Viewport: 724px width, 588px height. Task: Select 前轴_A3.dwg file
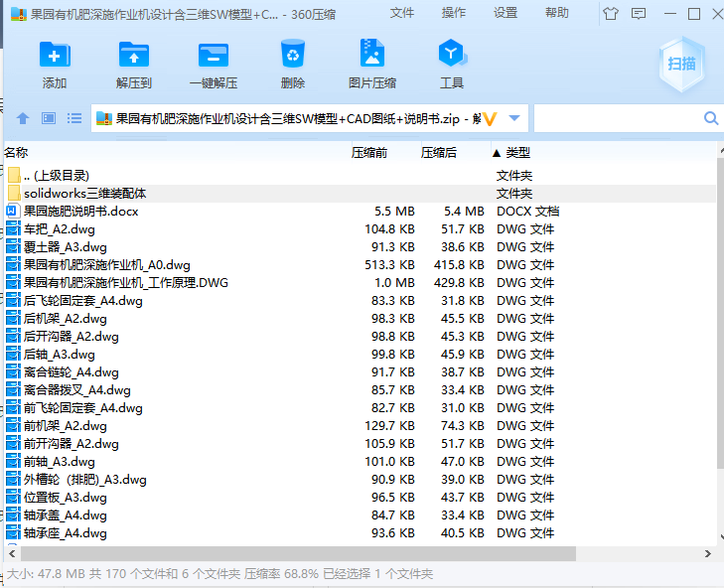(x=361, y=462)
